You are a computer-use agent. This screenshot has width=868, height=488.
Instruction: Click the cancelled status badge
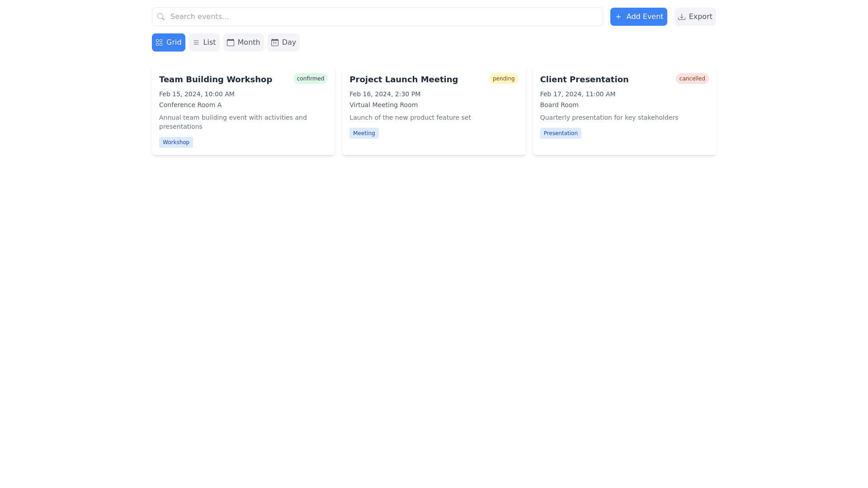pyautogui.click(x=692, y=79)
